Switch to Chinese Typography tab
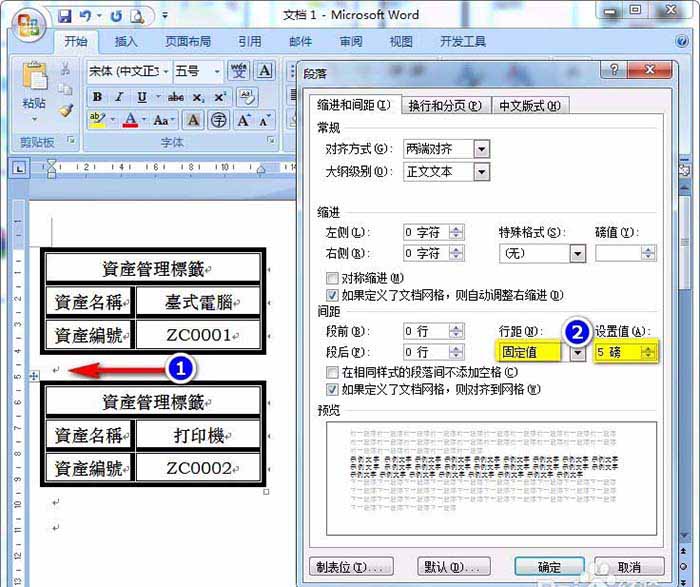Screen dimensions: 700x587 point(530,106)
